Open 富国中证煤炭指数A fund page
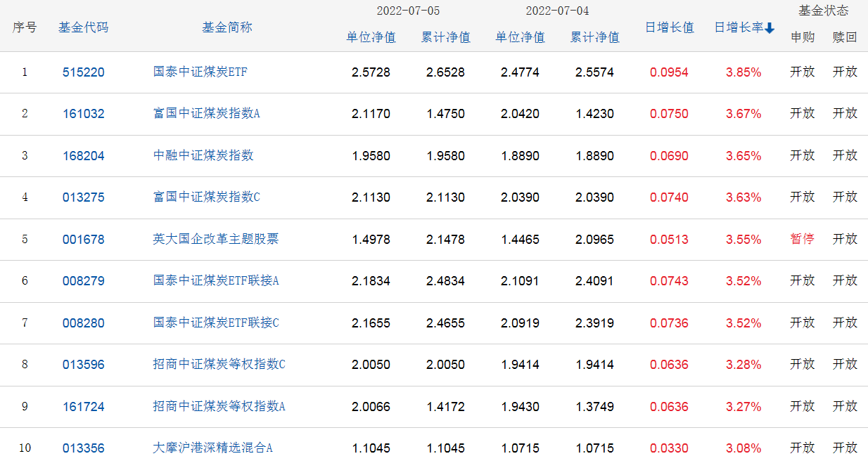 207,114
